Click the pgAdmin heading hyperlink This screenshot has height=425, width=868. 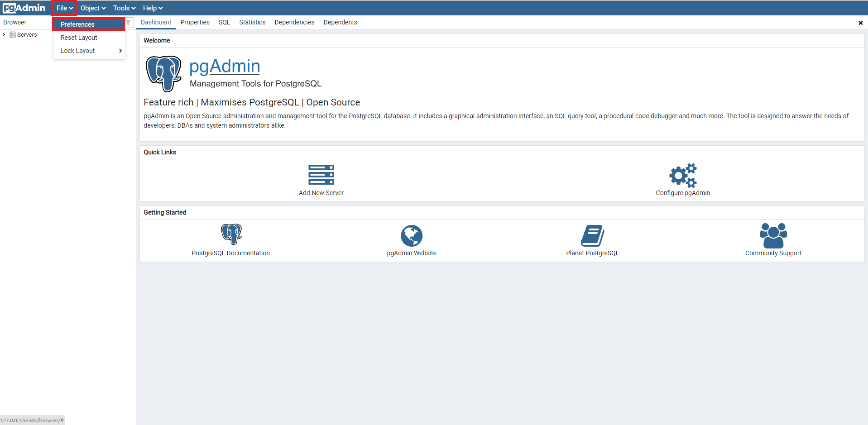[224, 66]
